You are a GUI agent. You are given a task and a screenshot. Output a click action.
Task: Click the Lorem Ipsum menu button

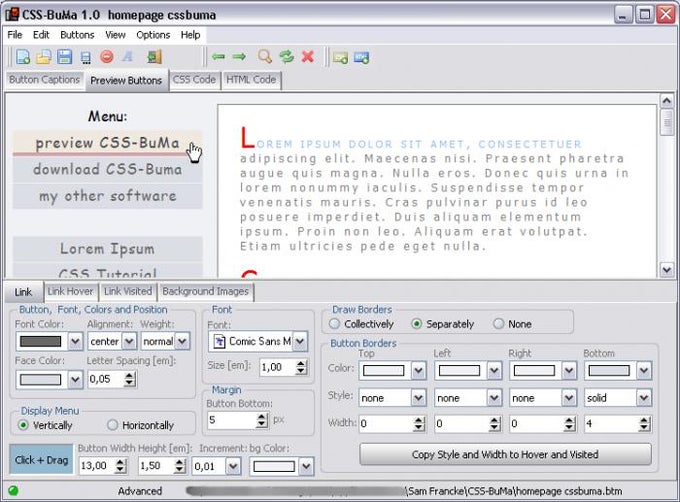(x=108, y=249)
